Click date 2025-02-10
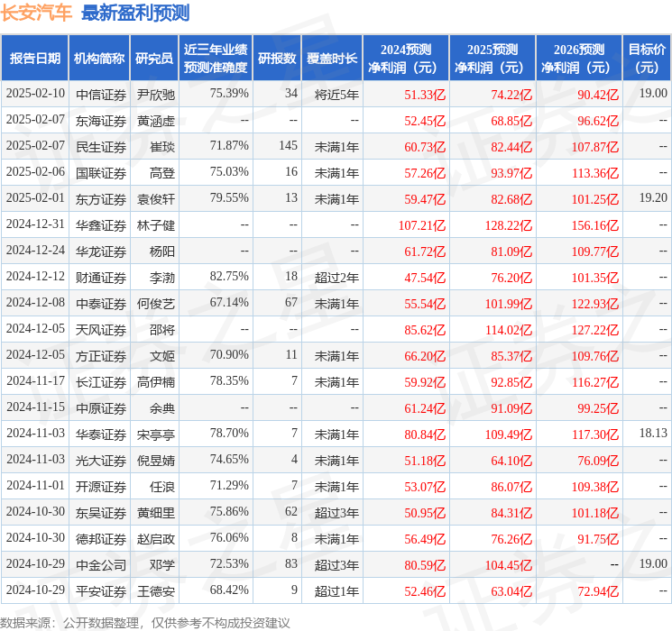 pos(35,94)
